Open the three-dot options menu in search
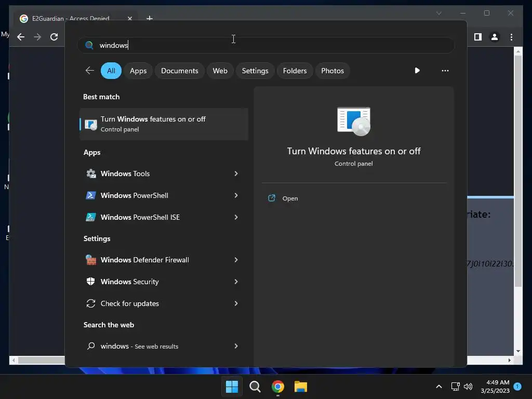This screenshot has width=532, height=399. click(445, 71)
